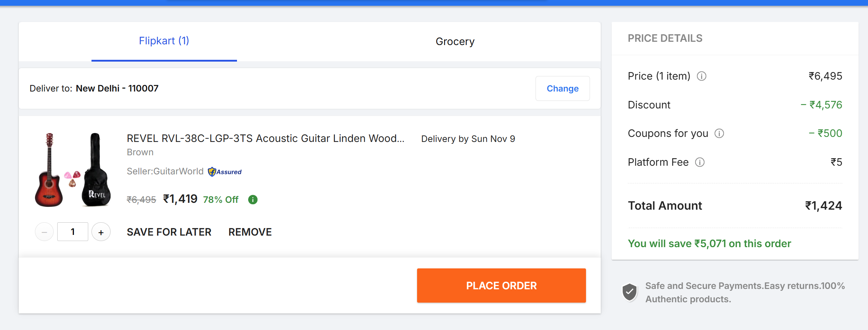Click the ₹1,419 discounted price
This screenshot has width=868, height=330.
pos(180,199)
